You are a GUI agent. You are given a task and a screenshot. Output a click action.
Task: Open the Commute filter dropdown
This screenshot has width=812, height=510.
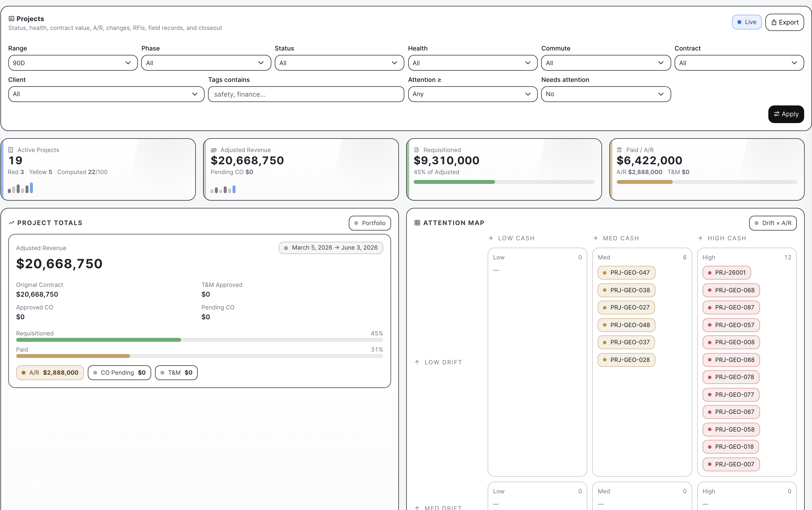606,63
